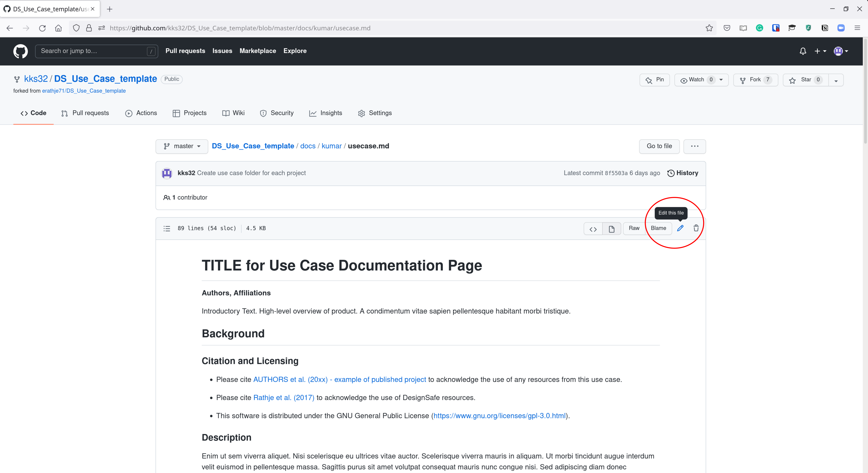The image size is (868, 473).
Task: Click the trash Delete file icon
Action: pos(696,228)
